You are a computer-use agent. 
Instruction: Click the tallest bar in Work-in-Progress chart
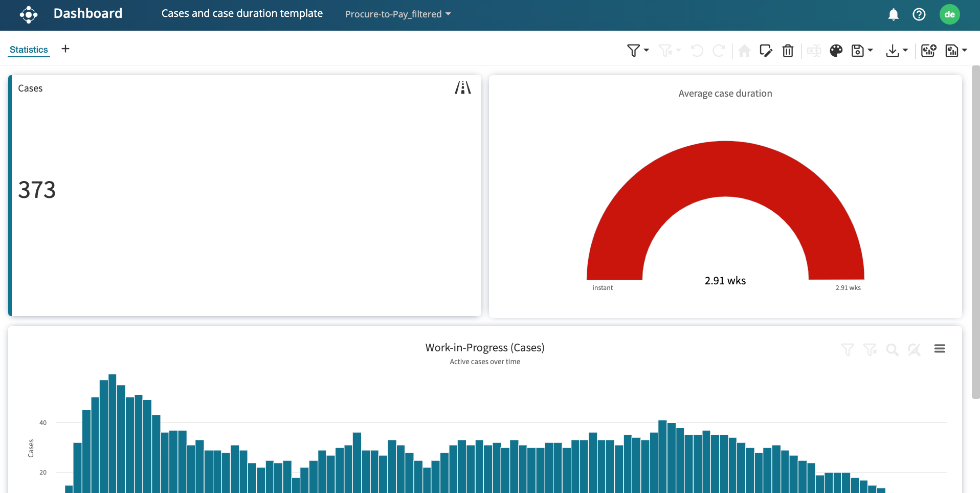pos(113,434)
